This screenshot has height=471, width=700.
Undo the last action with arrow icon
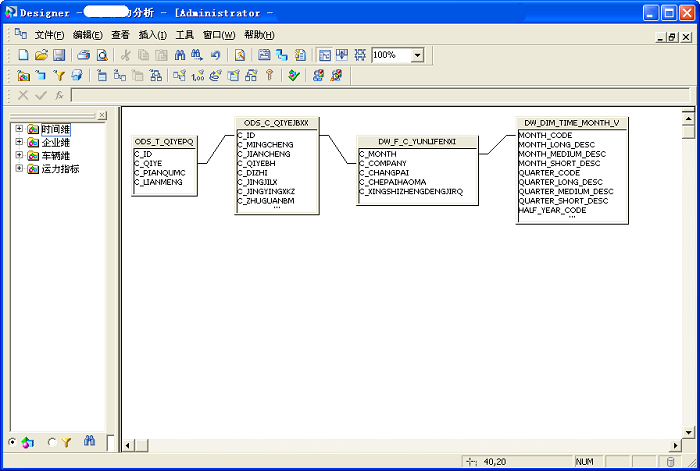pyautogui.click(x=216, y=55)
